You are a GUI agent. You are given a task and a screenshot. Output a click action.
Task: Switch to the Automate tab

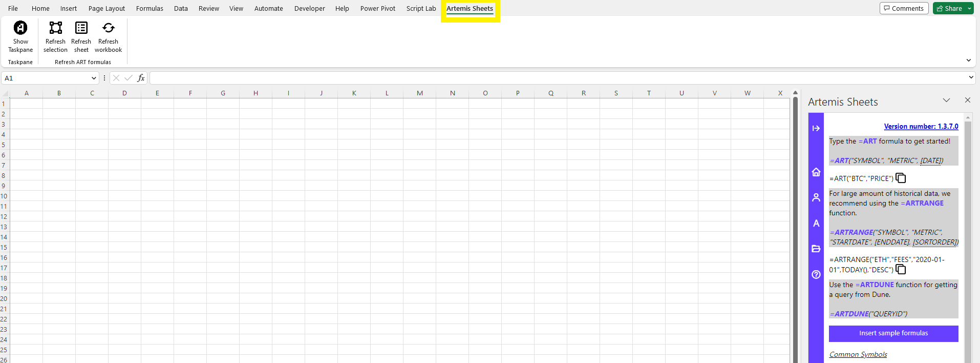(x=269, y=8)
